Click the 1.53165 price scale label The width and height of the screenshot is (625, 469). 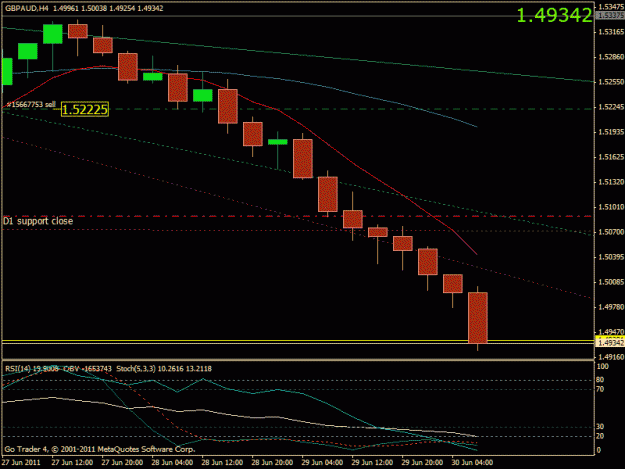pyautogui.click(x=611, y=32)
